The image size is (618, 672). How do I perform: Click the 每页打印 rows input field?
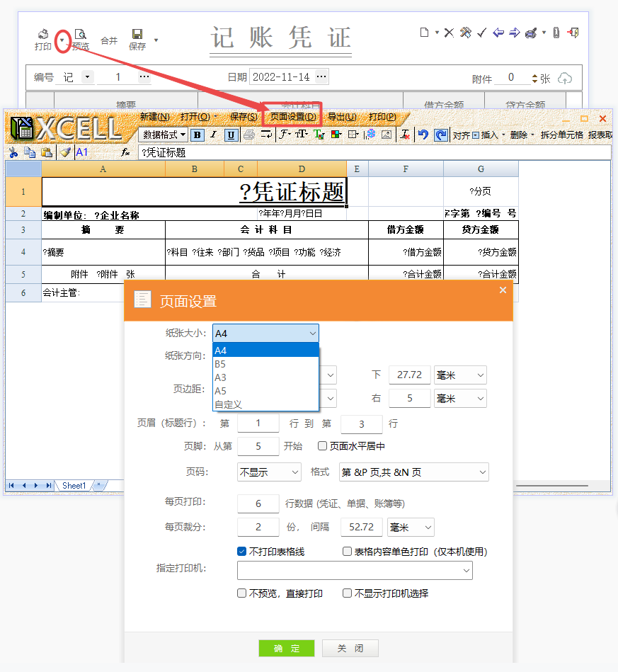[258, 503]
